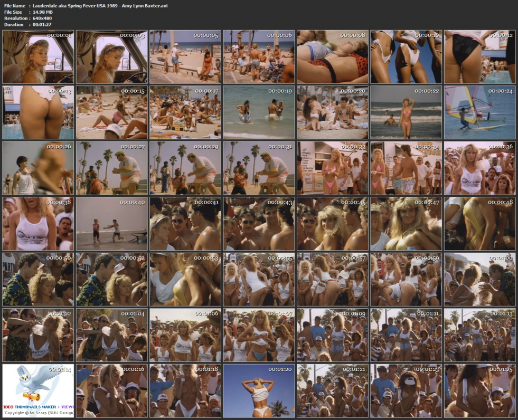Click the windsurfer thumbnail at 00:00:24
This screenshot has width=518, height=420.
click(479, 112)
